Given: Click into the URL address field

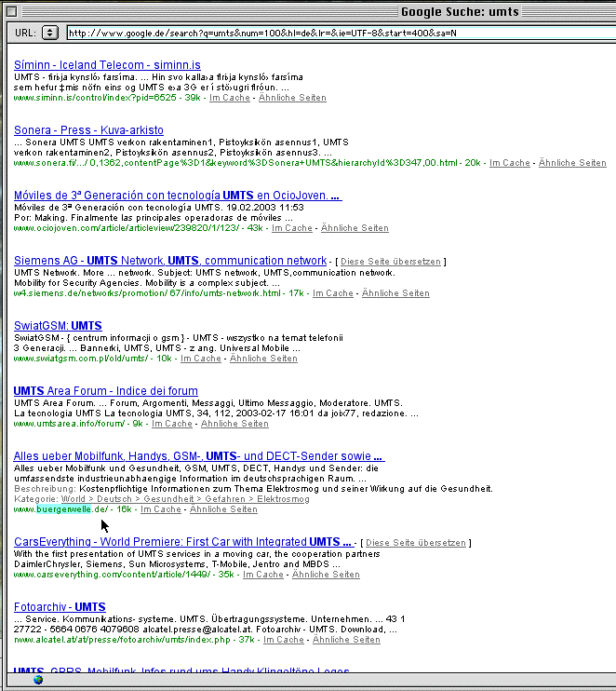Looking at the screenshot, I should tap(335, 33).
